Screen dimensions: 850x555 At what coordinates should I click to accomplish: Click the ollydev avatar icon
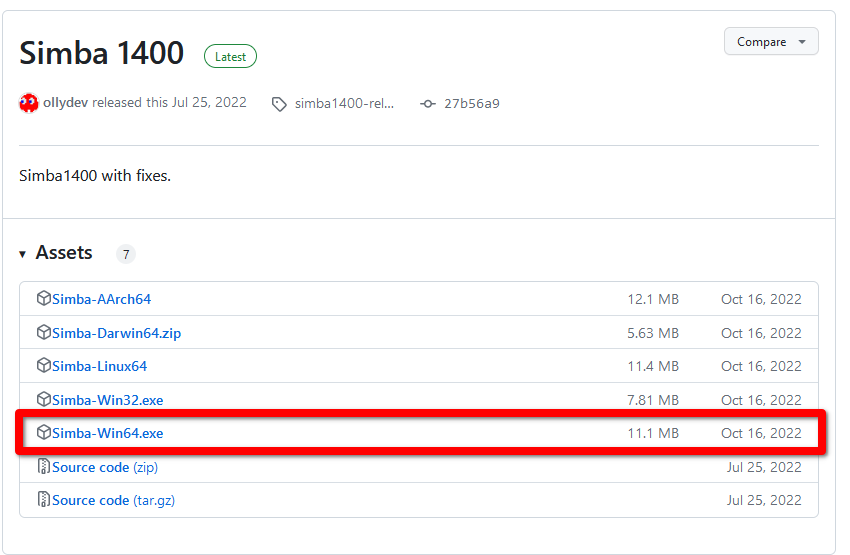point(29,102)
